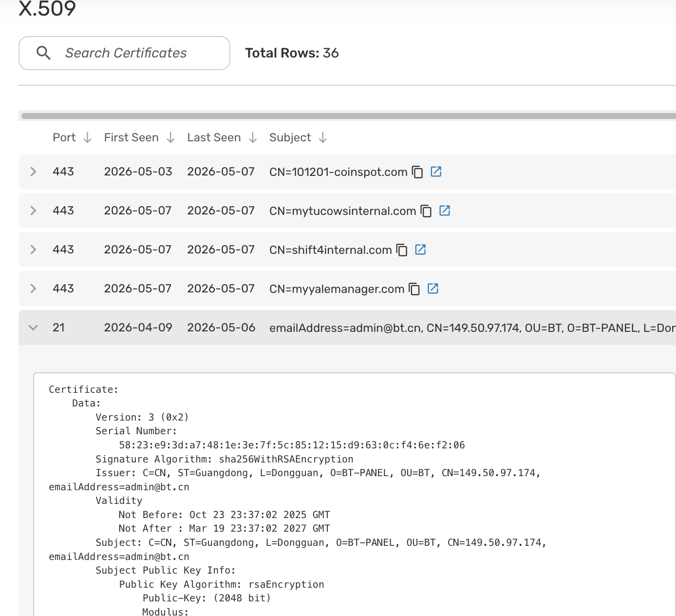
Task: Collapse the port 21 BT-PANEL certificate row
Action: click(x=33, y=327)
